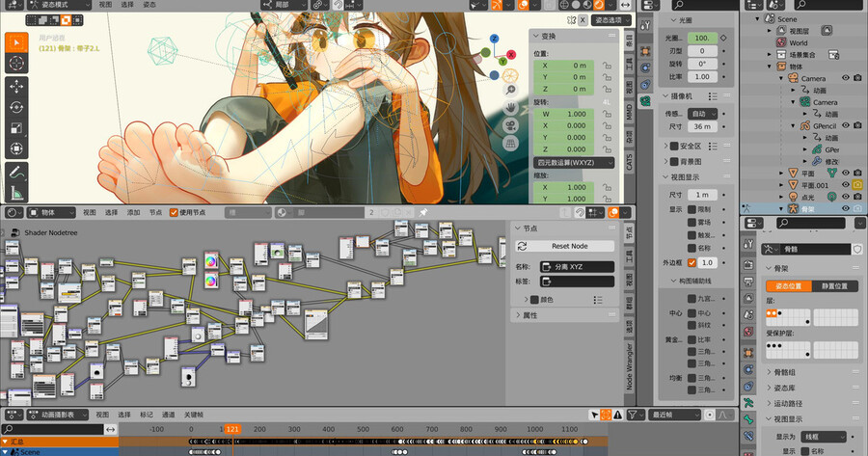
Task: Toggle the 外边框 checkbox
Action: (x=692, y=263)
